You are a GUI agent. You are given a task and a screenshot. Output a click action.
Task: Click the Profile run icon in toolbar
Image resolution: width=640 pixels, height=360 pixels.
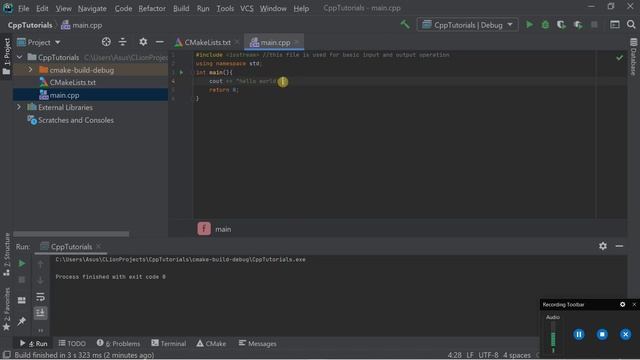(578, 25)
